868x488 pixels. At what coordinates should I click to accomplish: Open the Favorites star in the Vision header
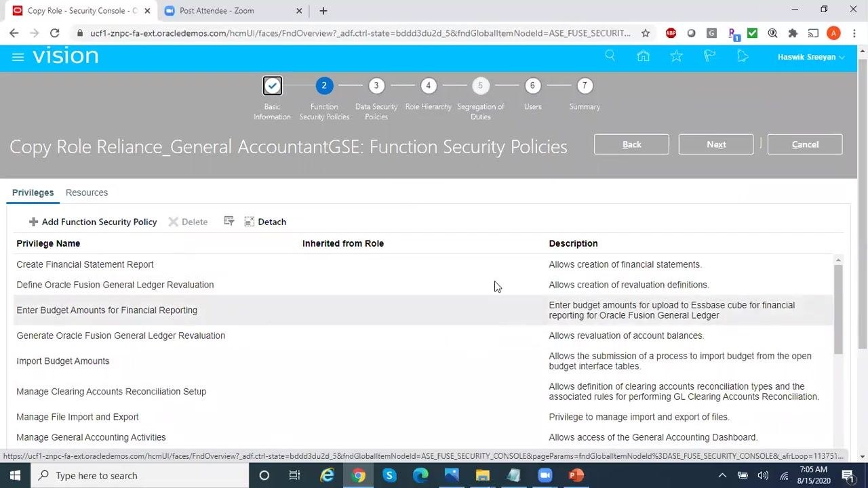676,56
